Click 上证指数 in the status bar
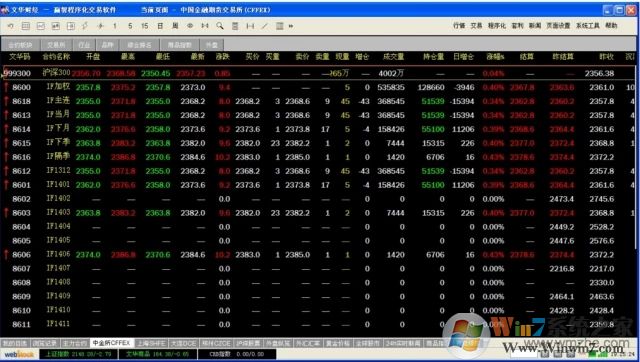The width and height of the screenshot is (640, 362). (78, 354)
